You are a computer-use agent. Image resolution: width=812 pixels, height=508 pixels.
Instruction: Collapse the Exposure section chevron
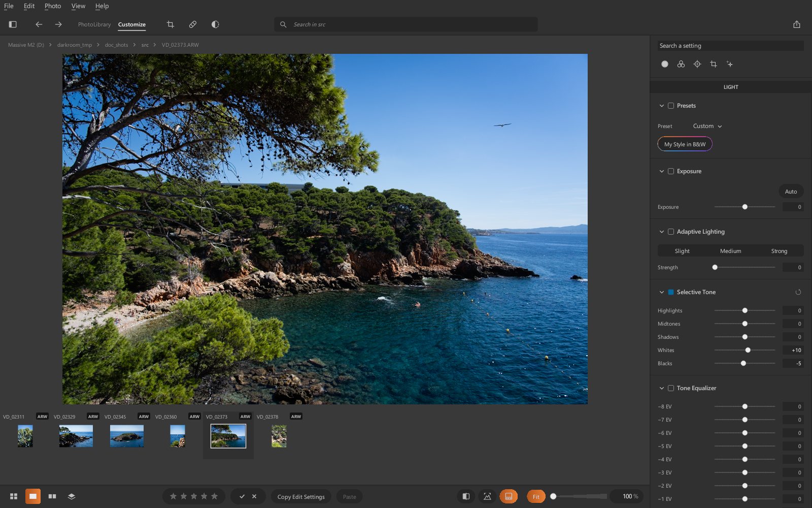[x=661, y=171]
